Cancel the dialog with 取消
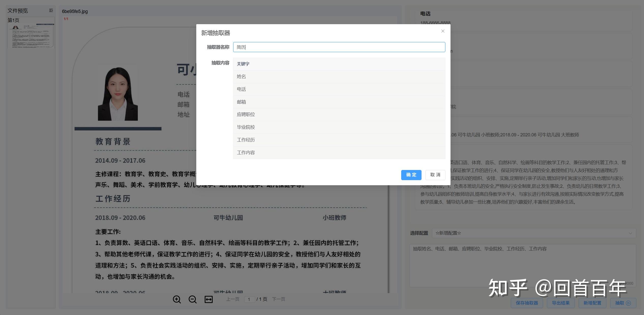644x315 pixels. point(435,175)
